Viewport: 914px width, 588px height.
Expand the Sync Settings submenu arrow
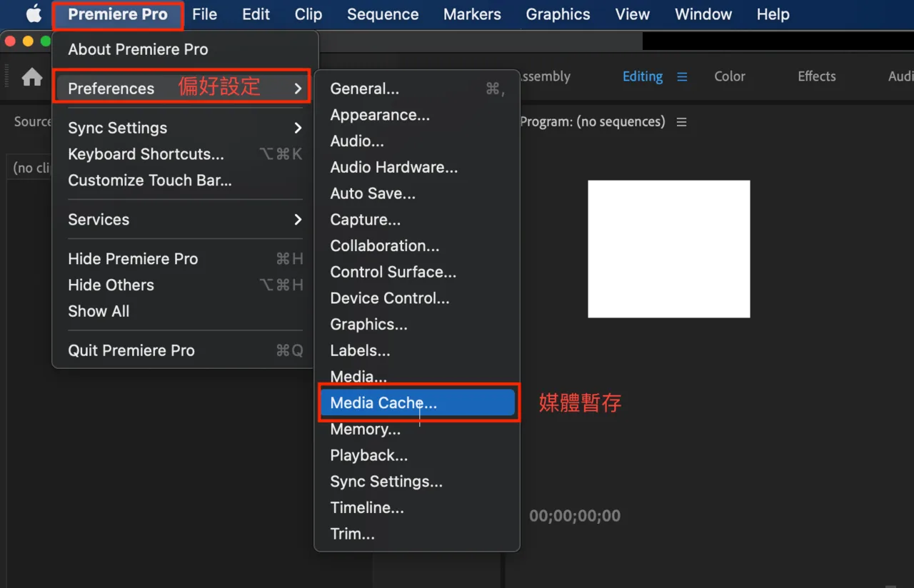pyautogui.click(x=298, y=128)
